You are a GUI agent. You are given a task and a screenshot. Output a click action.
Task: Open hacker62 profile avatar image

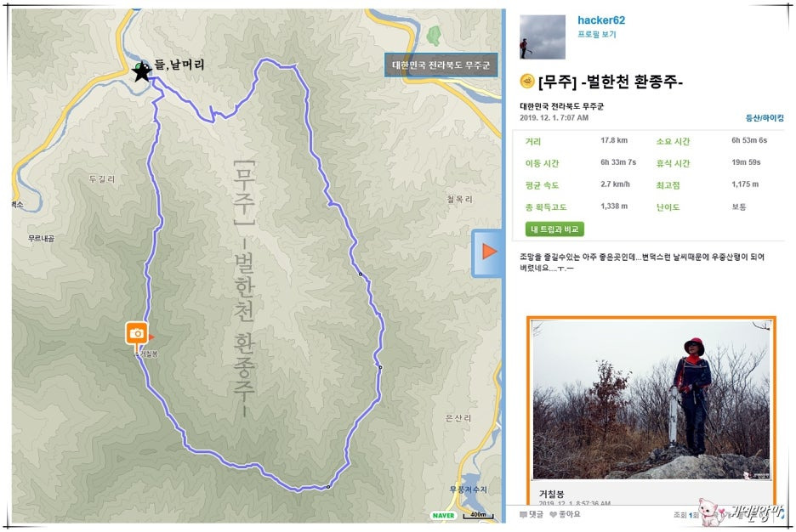pyautogui.click(x=543, y=37)
